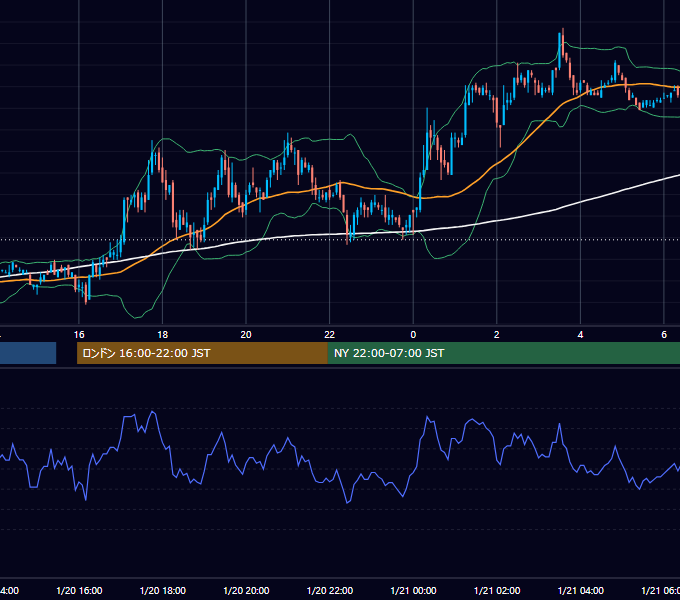Click the 1/20 16:00 time label
Screen dimensions: 680x600
click(79, 590)
